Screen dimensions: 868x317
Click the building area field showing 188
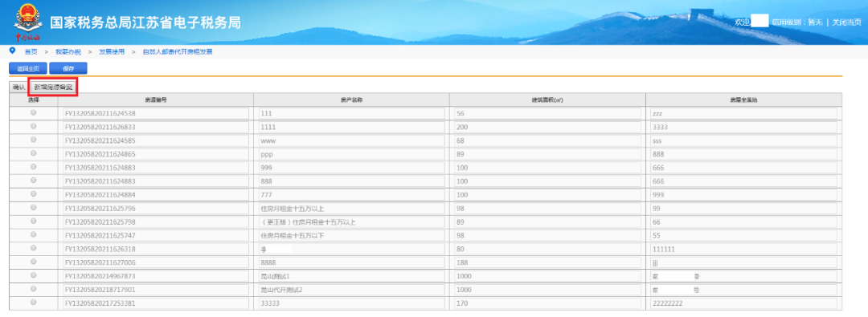tap(547, 262)
